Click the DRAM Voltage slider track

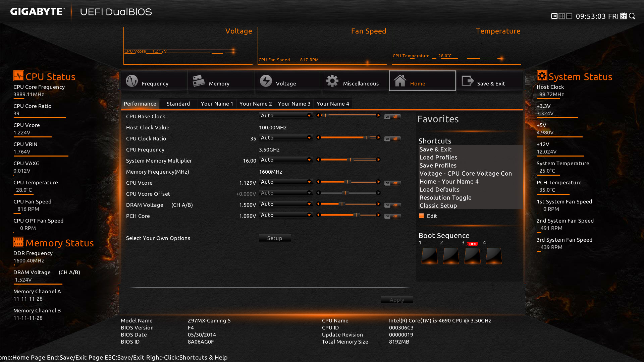point(348,204)
